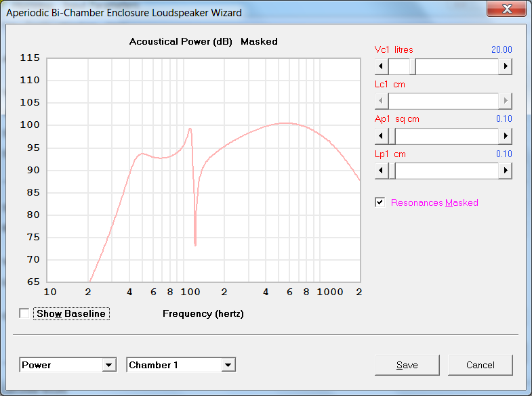Click the response curve peak near 100 Hz
The height and width of the screenshot is (396, 532).
[x=190, y=129]
